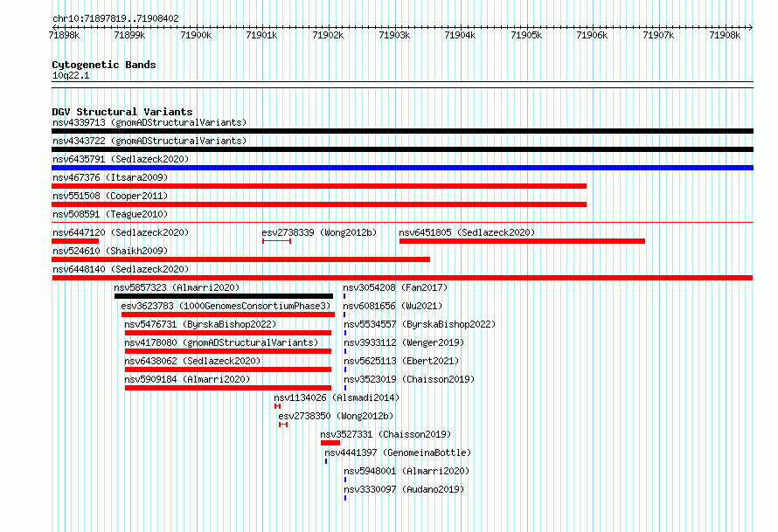The width and height of the screenshot is (778, 532).
Task: Click the thin red span below esv2738339
Action: tap(277, 241)
